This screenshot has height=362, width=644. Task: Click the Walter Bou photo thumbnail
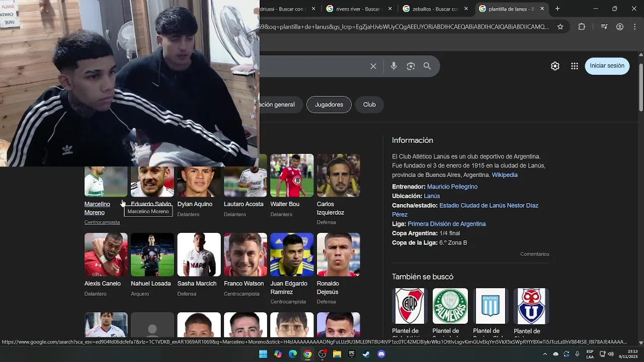(x=292, y=175)
